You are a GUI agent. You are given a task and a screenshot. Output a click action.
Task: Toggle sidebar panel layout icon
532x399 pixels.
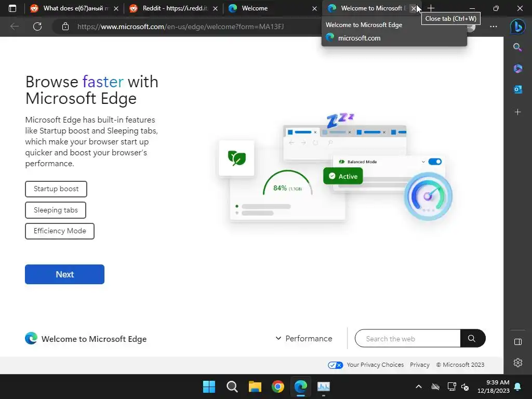click(518, 342)
